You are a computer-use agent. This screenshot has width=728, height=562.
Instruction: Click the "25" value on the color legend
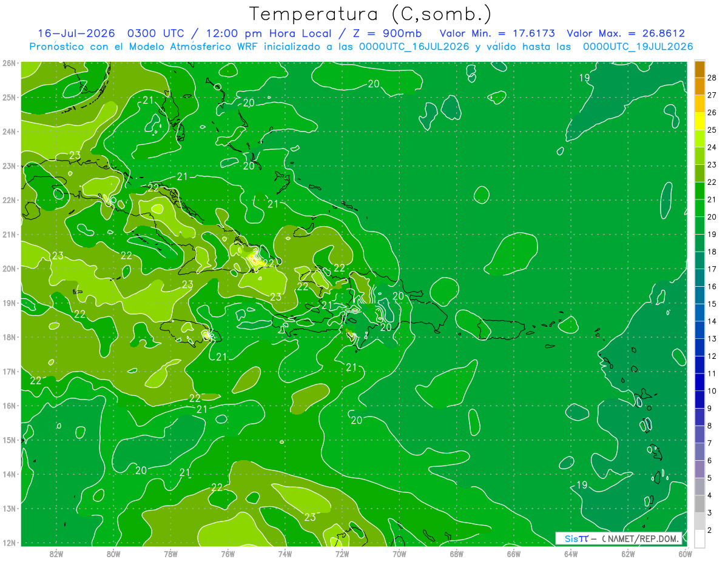(713, 130)
